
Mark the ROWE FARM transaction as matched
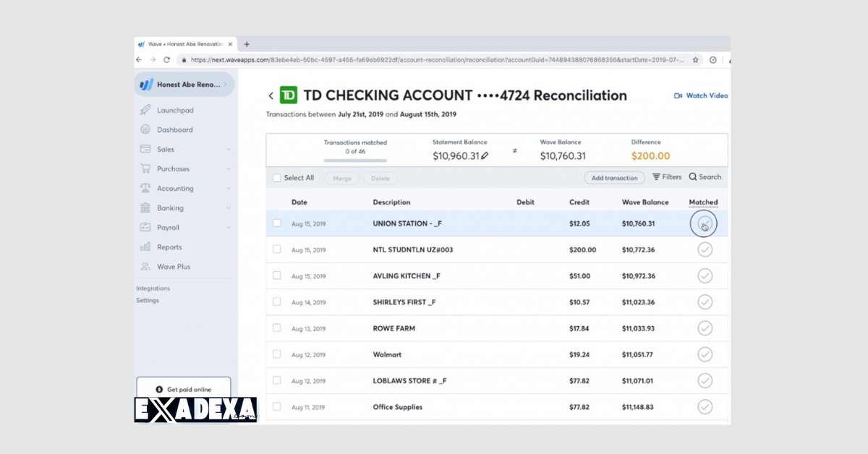point(705,327)
